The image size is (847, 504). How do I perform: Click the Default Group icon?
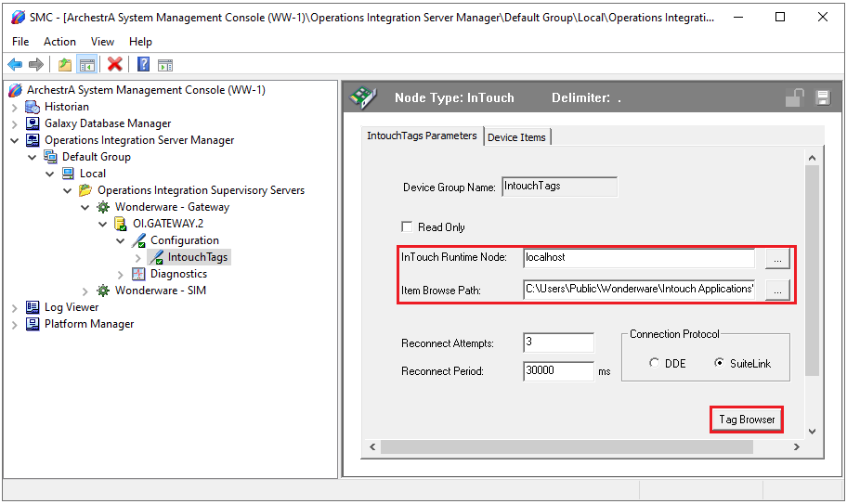[x=50, y=157]
